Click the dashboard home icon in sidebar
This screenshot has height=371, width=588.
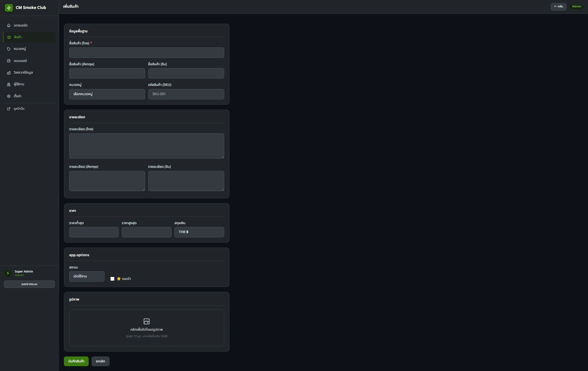click(x=9, y=26)
